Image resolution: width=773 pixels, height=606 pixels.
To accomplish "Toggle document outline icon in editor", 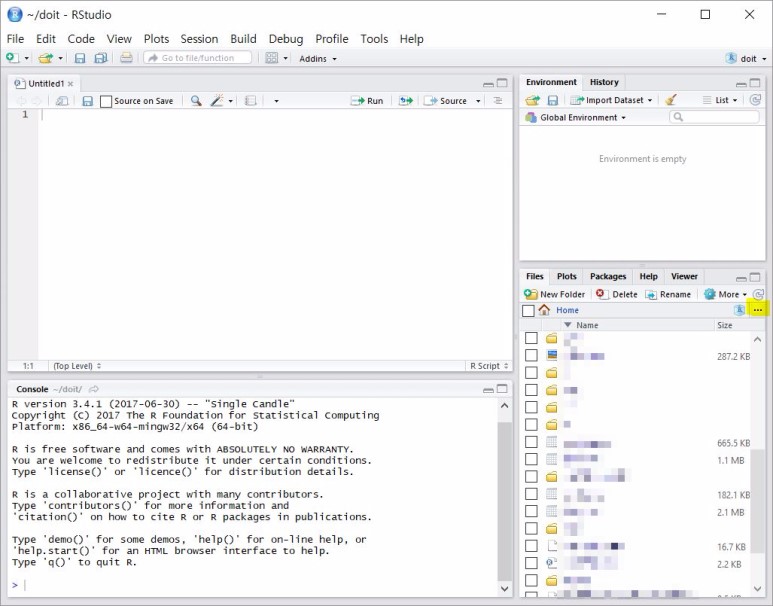I will click(498, 101).
